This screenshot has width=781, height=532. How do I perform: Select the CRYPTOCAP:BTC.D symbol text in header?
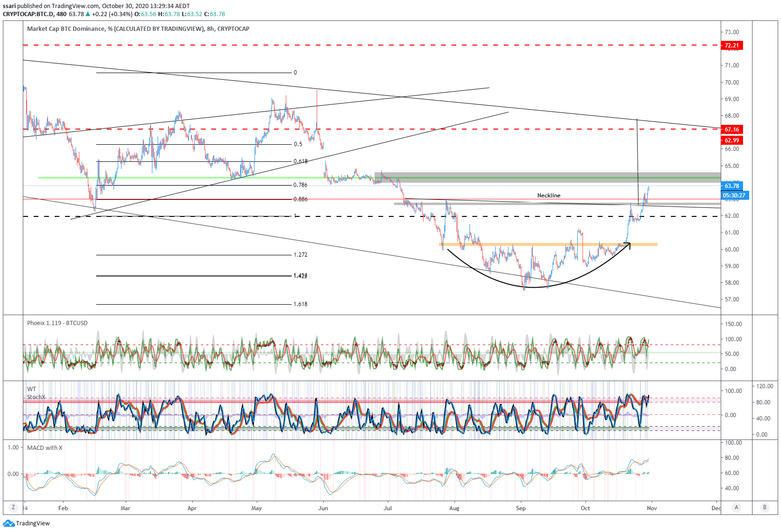(28, 14)
